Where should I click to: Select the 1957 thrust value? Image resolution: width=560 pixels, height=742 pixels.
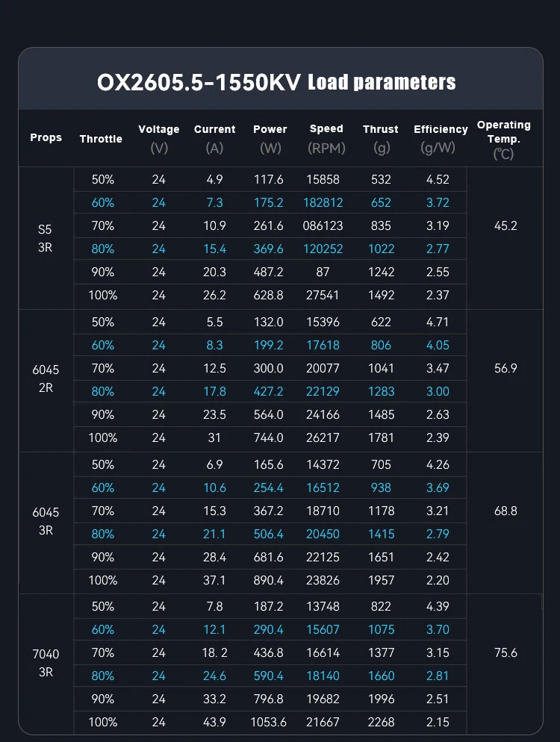[381, 580]
